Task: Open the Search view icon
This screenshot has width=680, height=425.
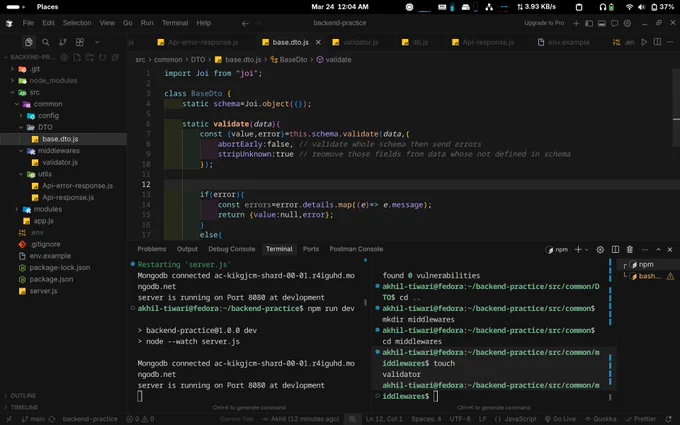Action: pos(46,42)
